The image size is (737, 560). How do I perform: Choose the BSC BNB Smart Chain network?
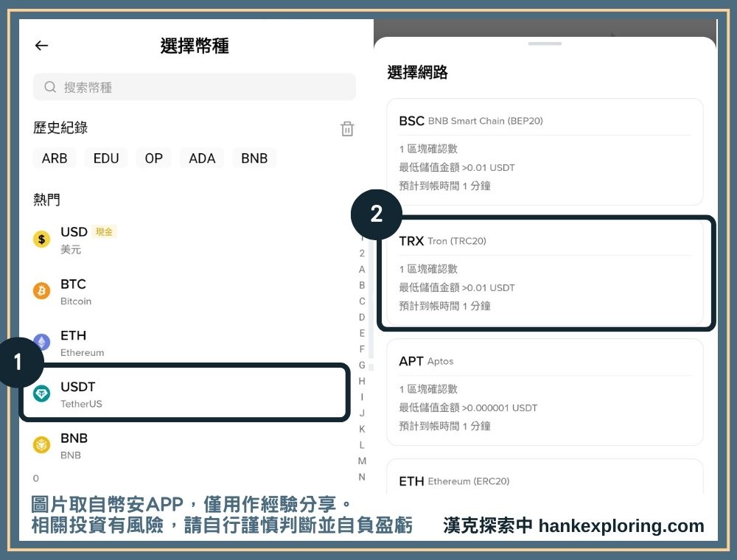545,151
